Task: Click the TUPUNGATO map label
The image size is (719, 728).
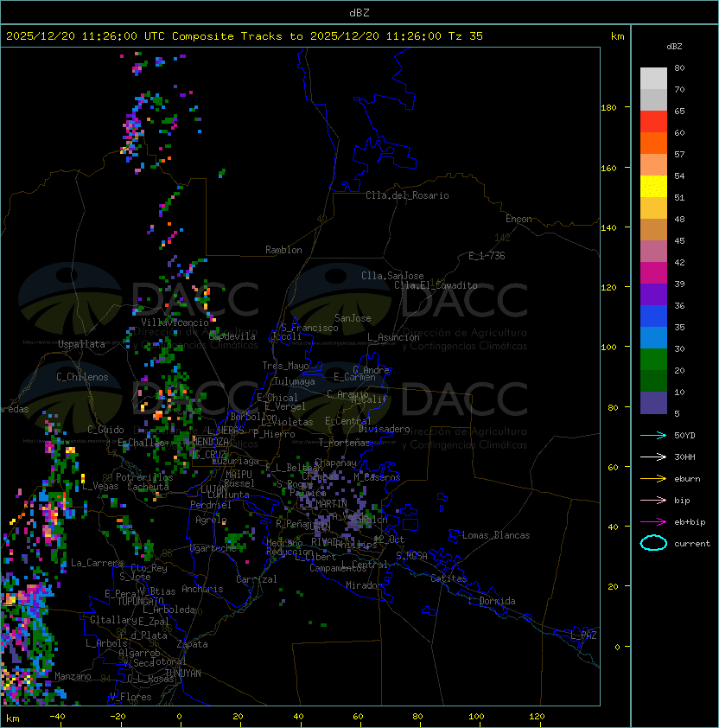Action: 140,601
